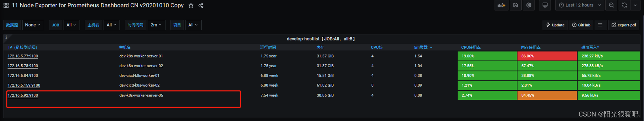Open the refresh interval dropdown arrow
Viewport: 644px width, 121px height.
[635, 5]
